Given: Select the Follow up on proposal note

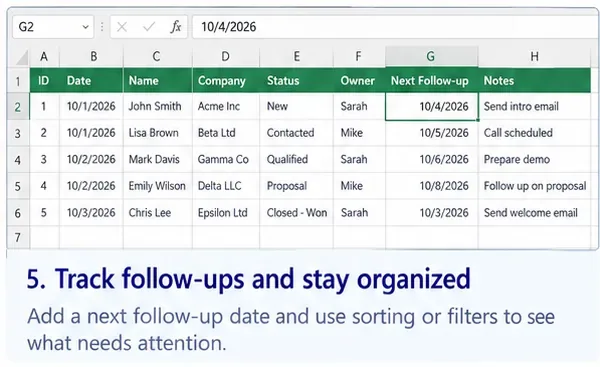Looking at the screenshot, I should coord(535,186).
